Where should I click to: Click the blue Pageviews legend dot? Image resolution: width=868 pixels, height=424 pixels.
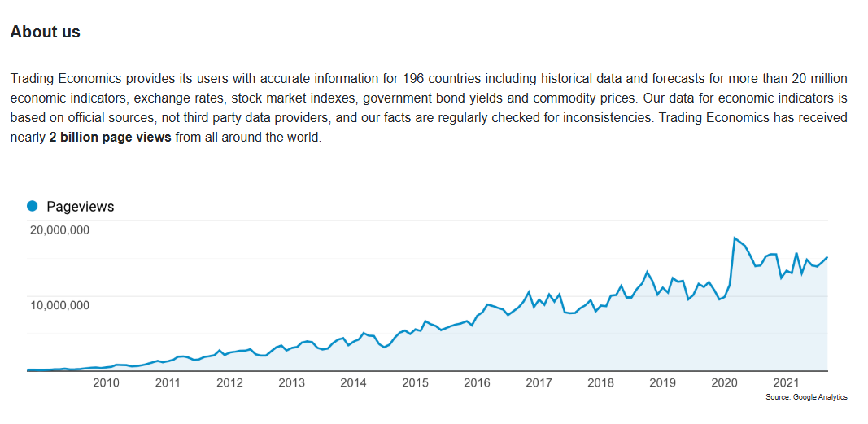click(x=32, y=206)
